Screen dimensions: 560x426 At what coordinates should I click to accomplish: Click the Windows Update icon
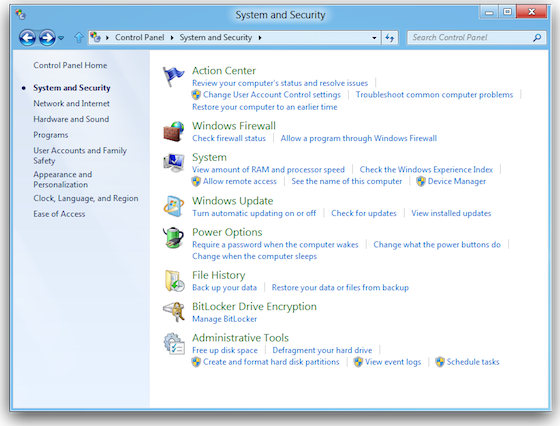pyautogui.click(x=174, y=206)
